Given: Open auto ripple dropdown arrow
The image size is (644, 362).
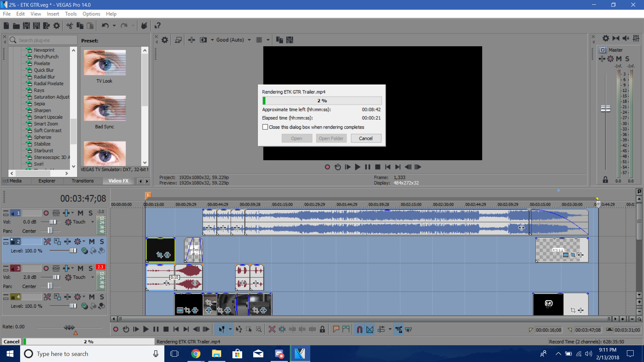Looking at the screenshot, I should pyautogui.click(x=390, y=329).
